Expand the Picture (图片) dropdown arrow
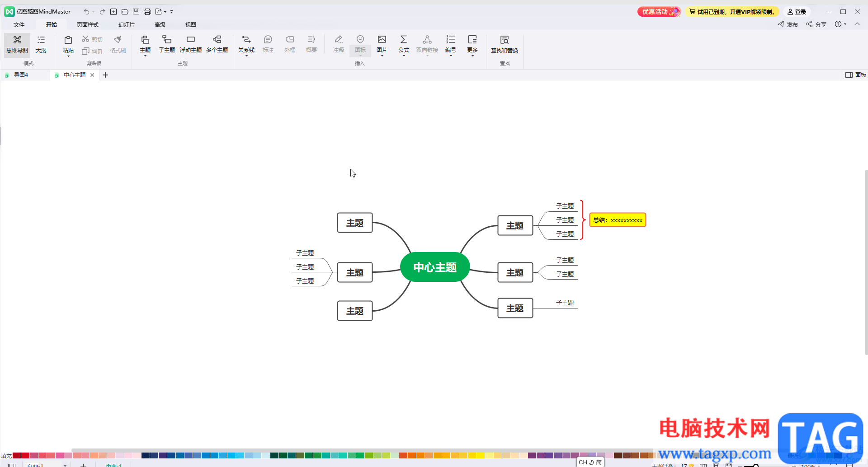Screen dimensions: 868x467 click(382, 56)
